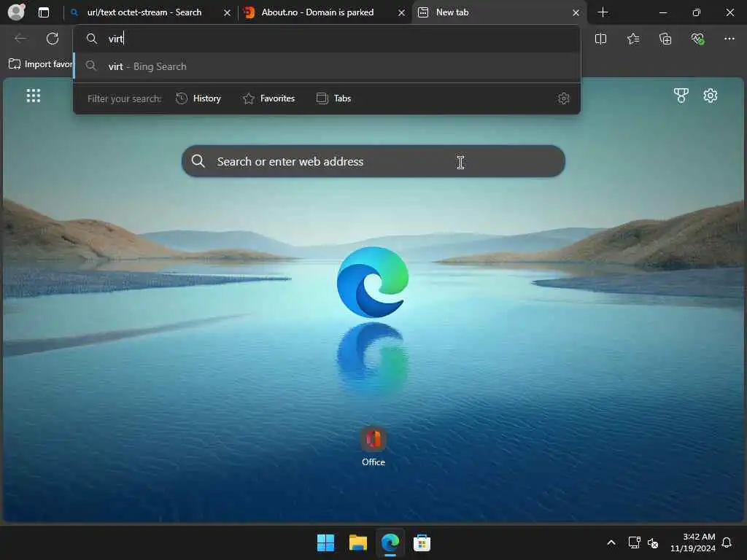Open Collections panel
The width and height of the screenshot is (747, 560).
tap(665, 39)
